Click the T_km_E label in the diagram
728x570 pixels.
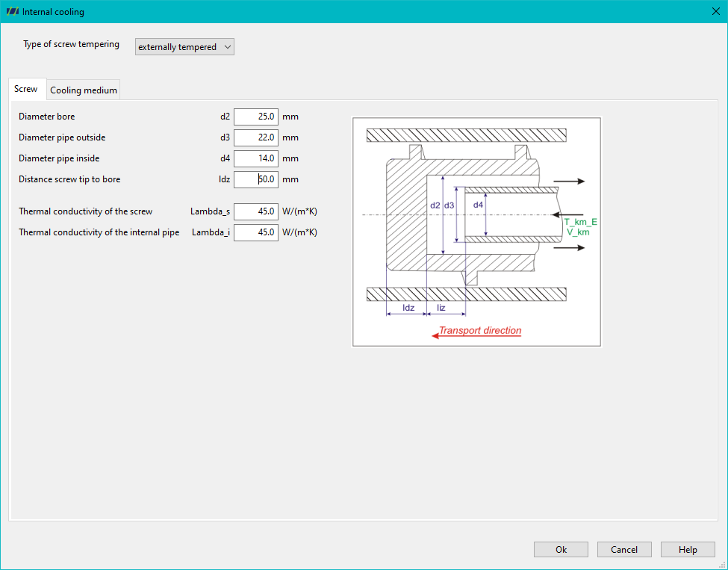pyautogui.click(x=580, y=222)
